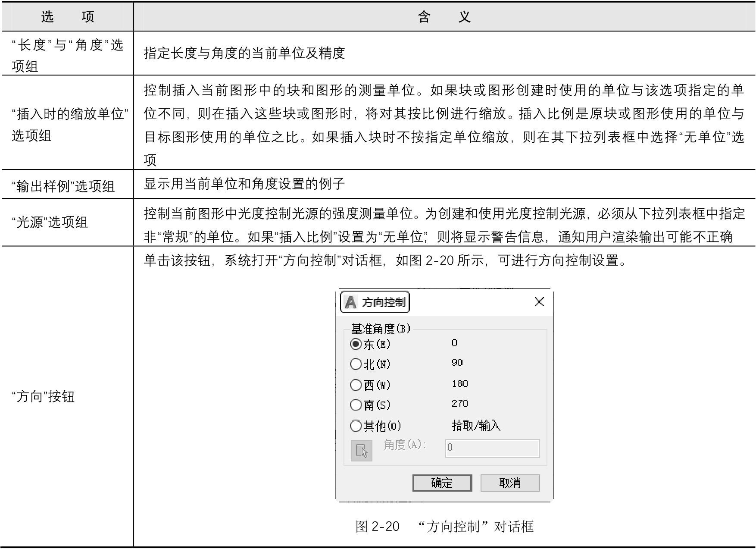Select the 北(N) radio button

[356, 364]
